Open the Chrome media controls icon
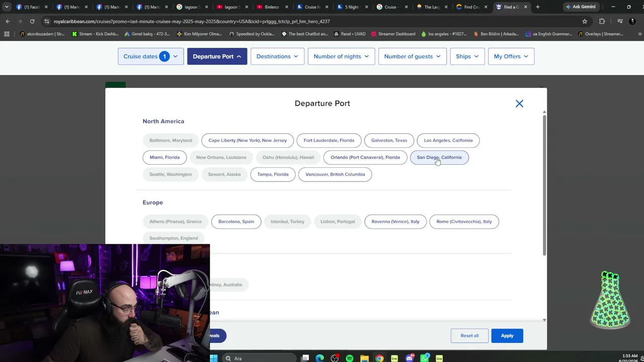The width and height of the screenshot is (644, 362). point(620,21)
